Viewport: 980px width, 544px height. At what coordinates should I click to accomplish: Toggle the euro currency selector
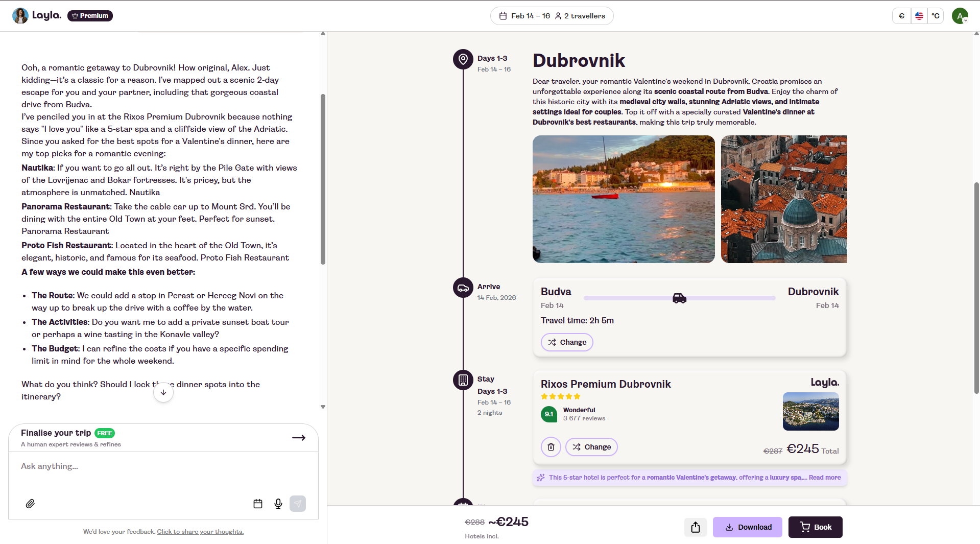coord(901,16)
